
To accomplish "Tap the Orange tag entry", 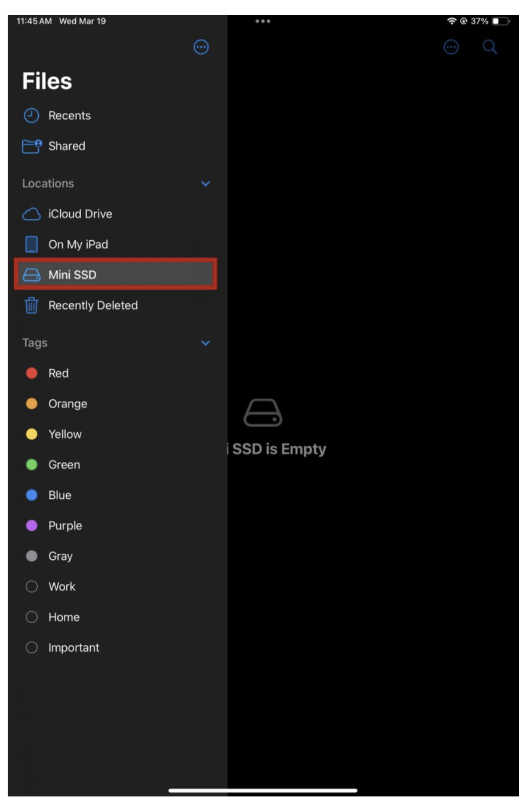I will (67, 404).
